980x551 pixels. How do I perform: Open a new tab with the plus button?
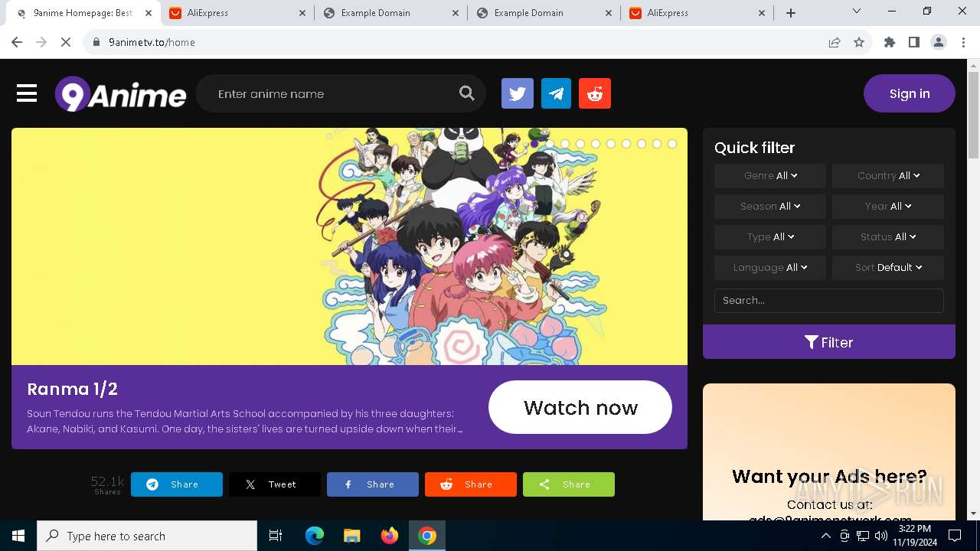pos(791,13)
